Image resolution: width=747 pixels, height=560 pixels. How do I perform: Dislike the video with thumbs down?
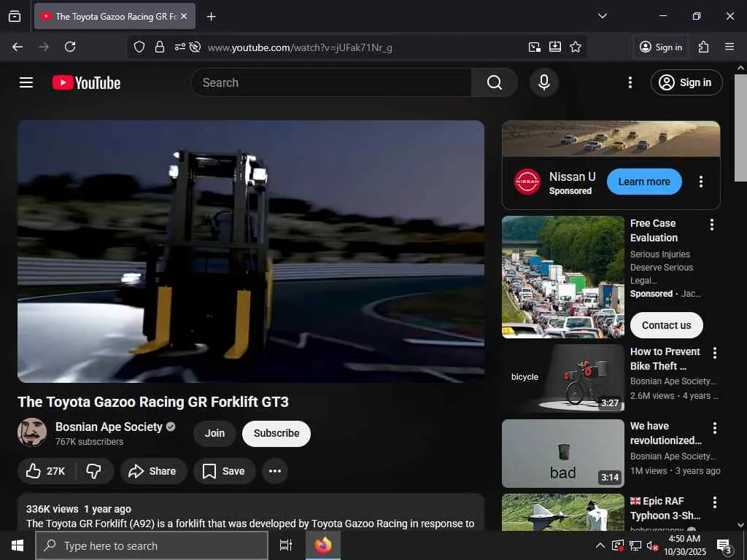(94, 471)
